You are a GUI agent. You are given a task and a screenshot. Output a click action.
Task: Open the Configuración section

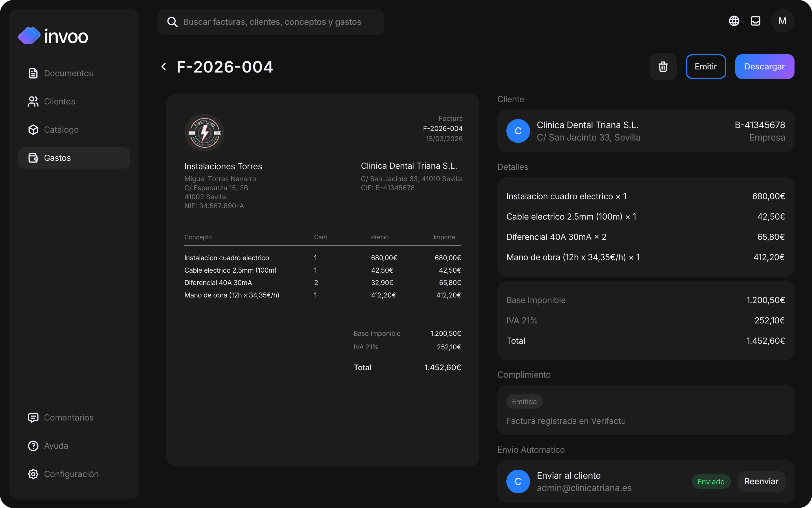pos(74,474)
